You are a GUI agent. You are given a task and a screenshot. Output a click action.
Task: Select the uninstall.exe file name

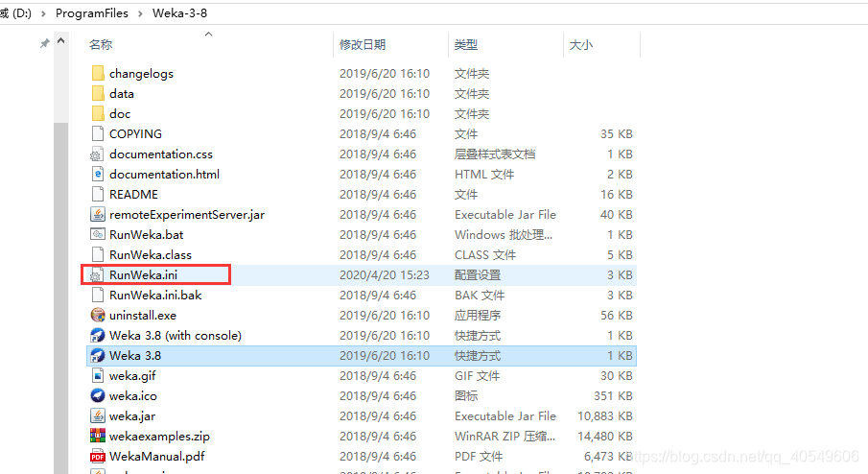coord(143,316)
